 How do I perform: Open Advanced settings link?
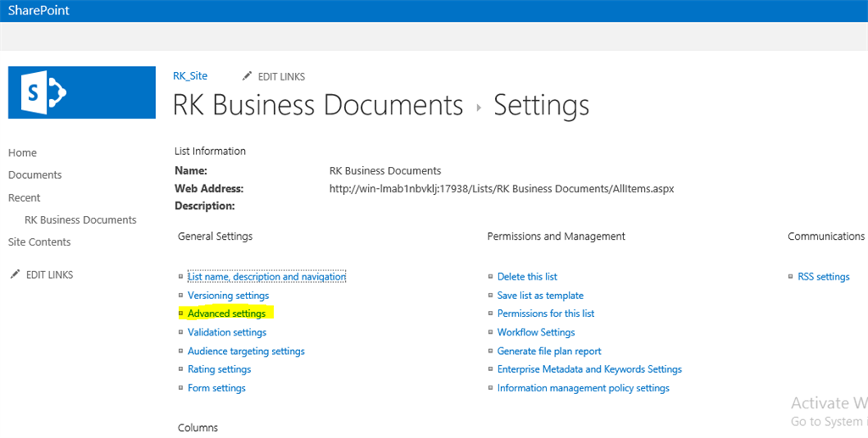click(x=226, y=313)
